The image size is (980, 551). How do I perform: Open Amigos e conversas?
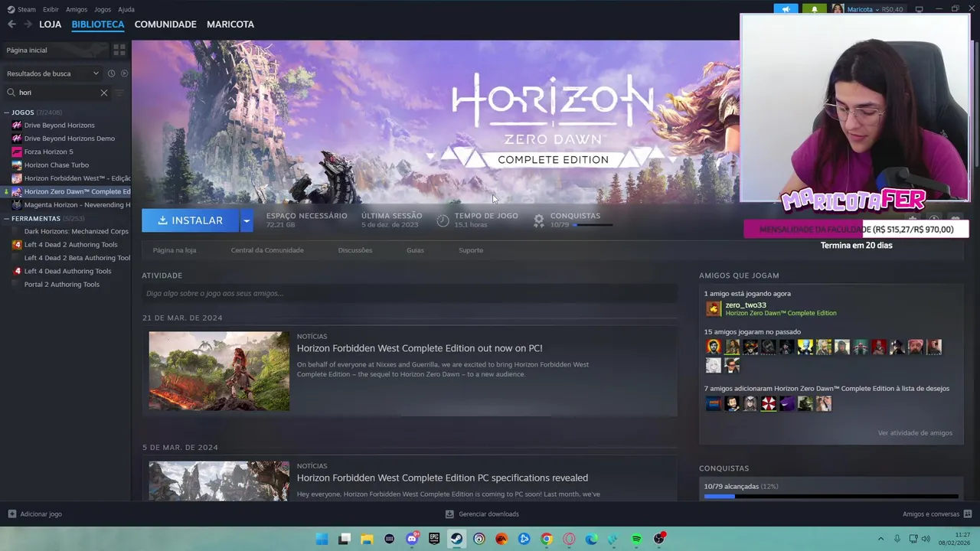937,514
